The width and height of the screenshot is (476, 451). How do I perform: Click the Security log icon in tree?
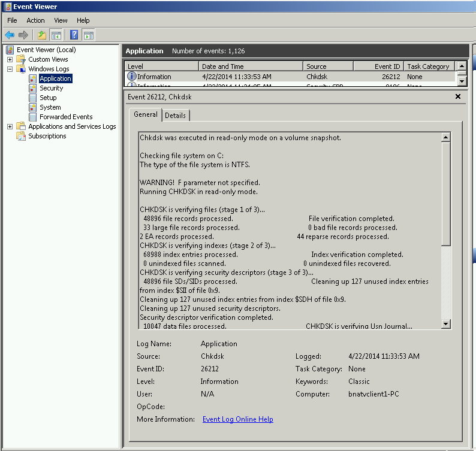32,88
